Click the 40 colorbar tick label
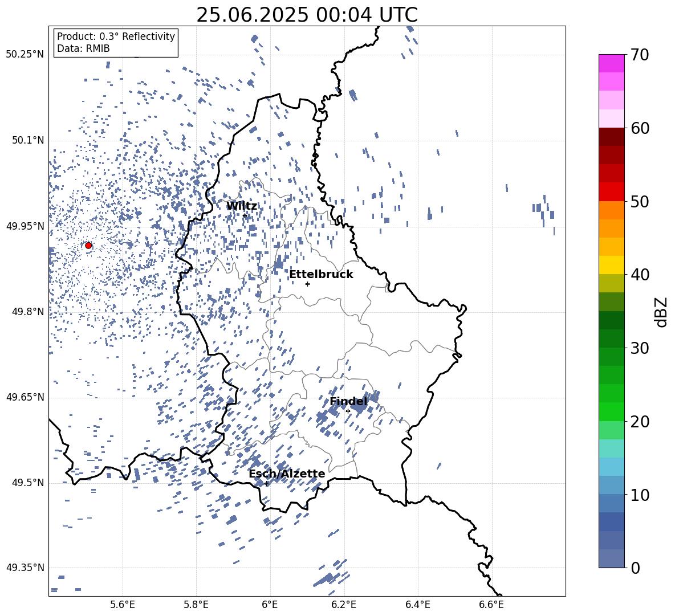 pyautogui.click(x=640, y=275)
